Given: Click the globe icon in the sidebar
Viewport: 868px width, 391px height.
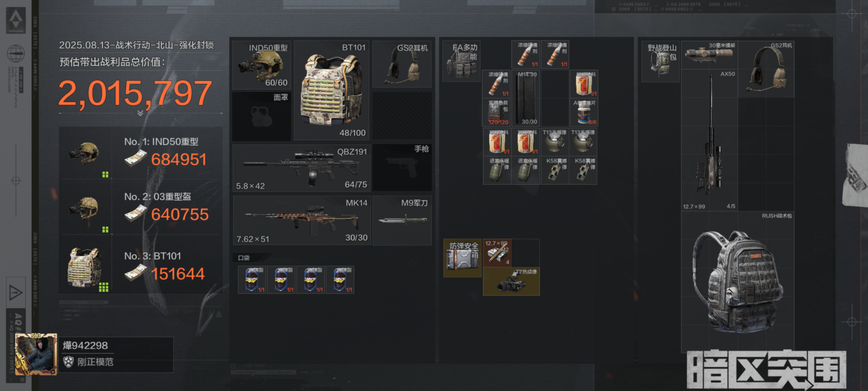Looking at the screenshot, I should 16,54.
